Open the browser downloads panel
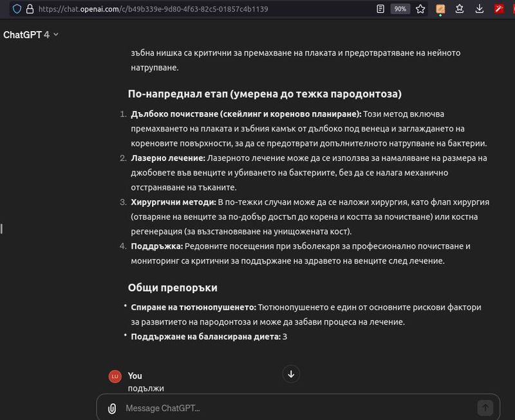515x420 pixels. (x=480, y=9)
